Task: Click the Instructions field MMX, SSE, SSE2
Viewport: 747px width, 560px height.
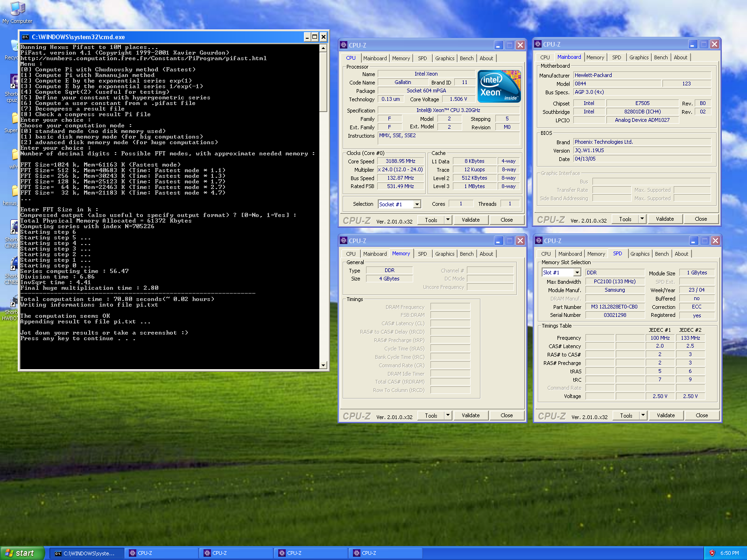Action: point(448,138)
